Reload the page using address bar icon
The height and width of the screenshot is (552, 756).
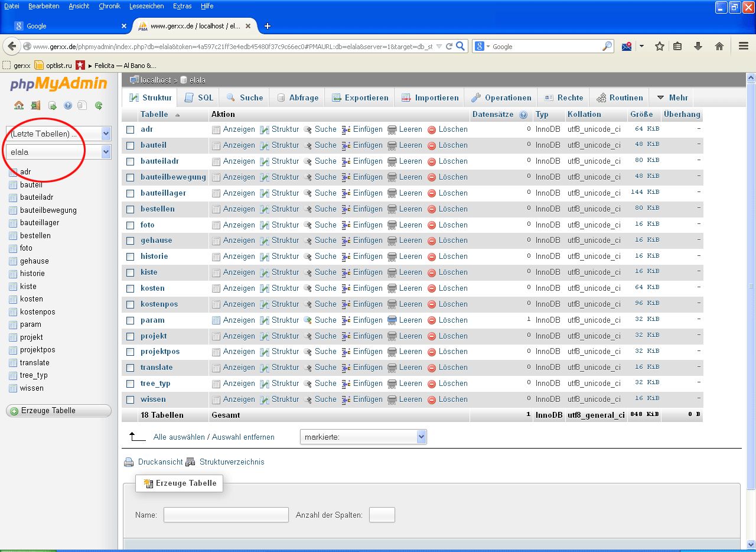point(449,46)
